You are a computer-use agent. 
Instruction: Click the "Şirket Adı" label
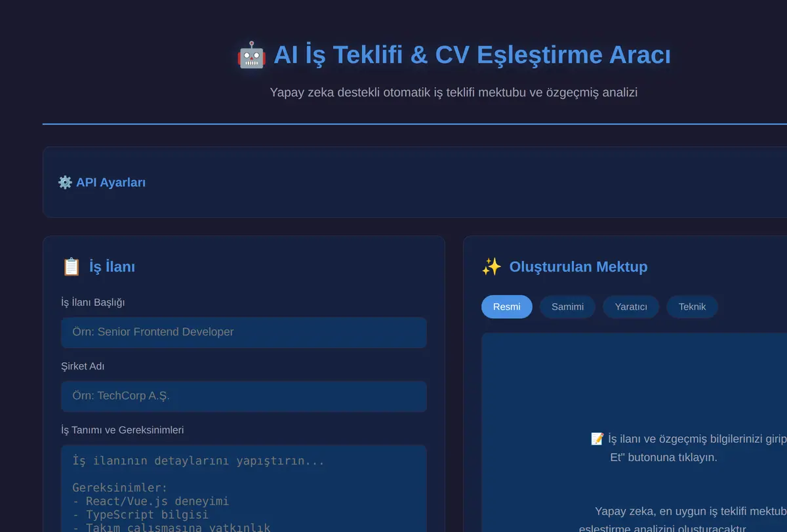coord(83,366)
